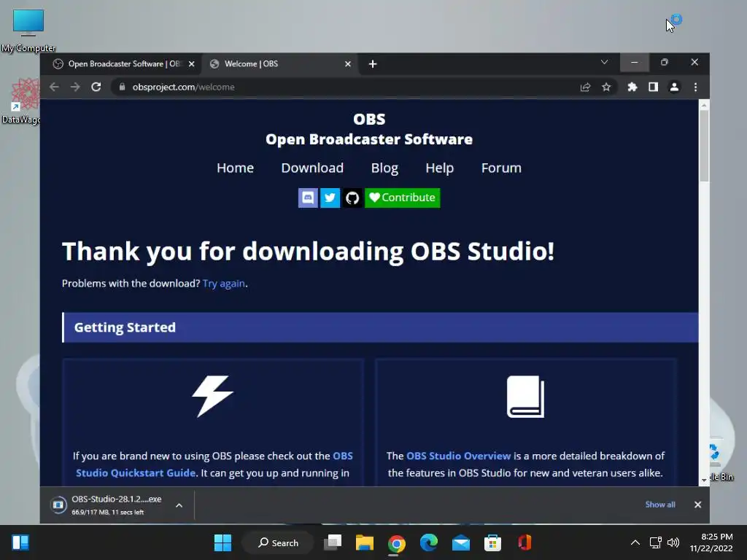This screenshot has height=560, width=747.
Task: Open the Windows Start button
Action: coord(222,542)
